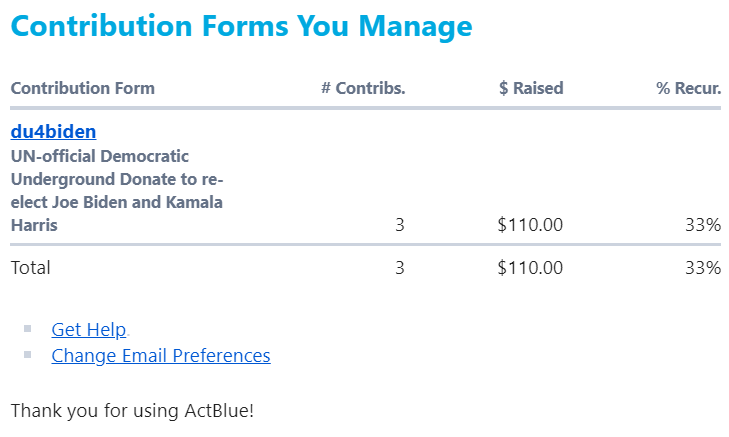Select the Contribution Form column header
The width and height of the screenshot is (729, 437).
82,88
